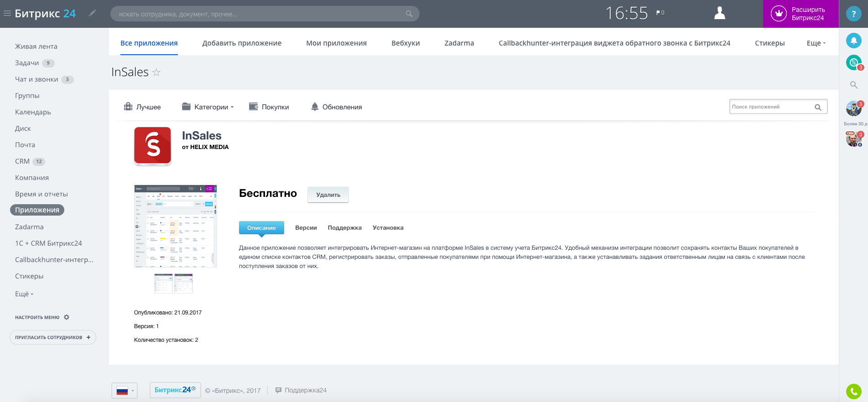The image size is (868, 402).
Task: Open the green chat messages icon
Action: click(854, 62)
